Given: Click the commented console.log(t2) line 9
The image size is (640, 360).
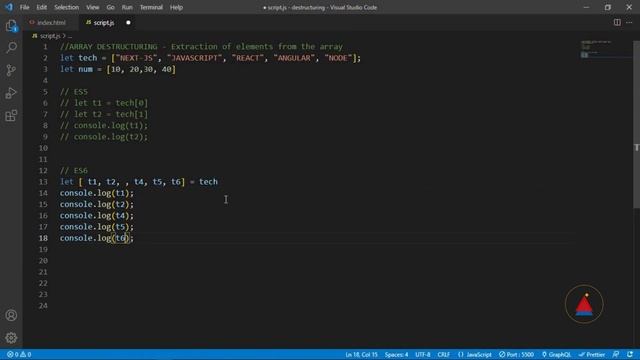Looking at the screenshot, I should pyautogui.click(x=104, y=137).
